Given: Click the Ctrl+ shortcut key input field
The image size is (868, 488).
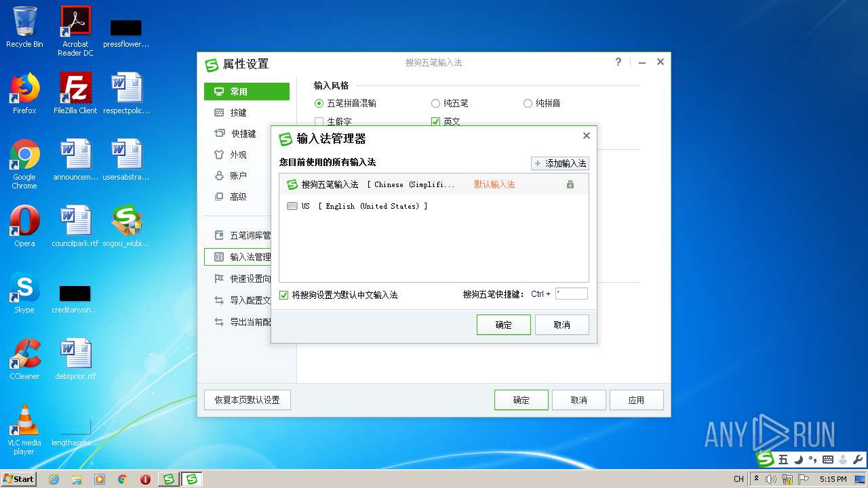Looking at the screenshot, I should click(x=572, y=294).
